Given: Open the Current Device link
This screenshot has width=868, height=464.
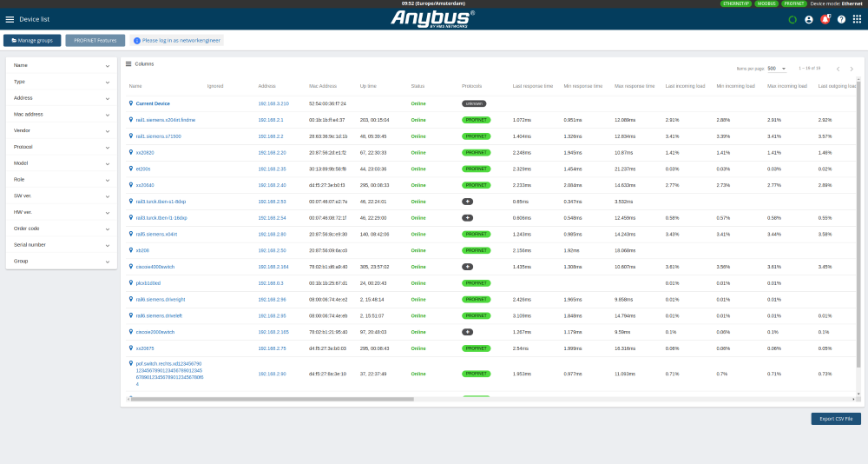Looking at the screenshot, I should pos(153,103).
